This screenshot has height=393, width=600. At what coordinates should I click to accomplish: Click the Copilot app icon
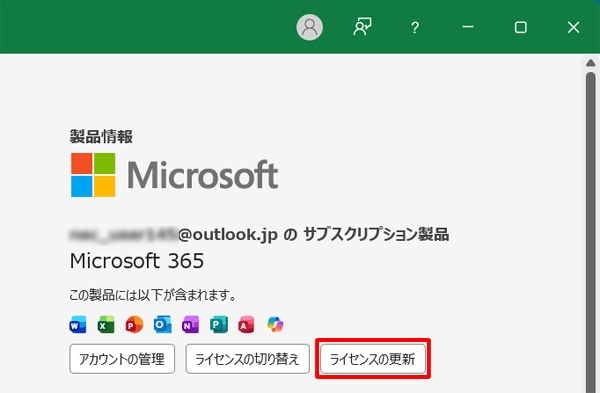(x=275, y=325)
